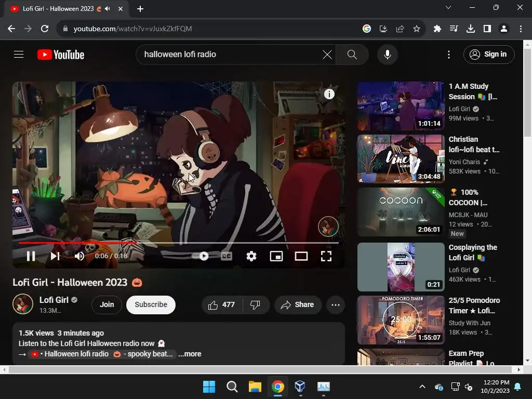Open Chrome three-dot menu
This screenshot has height=399, width=532.
click(521, 29)
